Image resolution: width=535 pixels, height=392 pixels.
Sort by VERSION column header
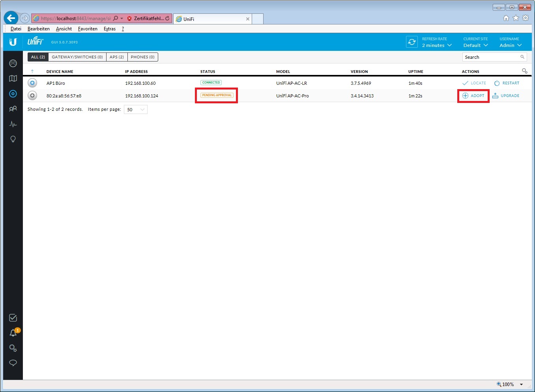coord(359,72)
